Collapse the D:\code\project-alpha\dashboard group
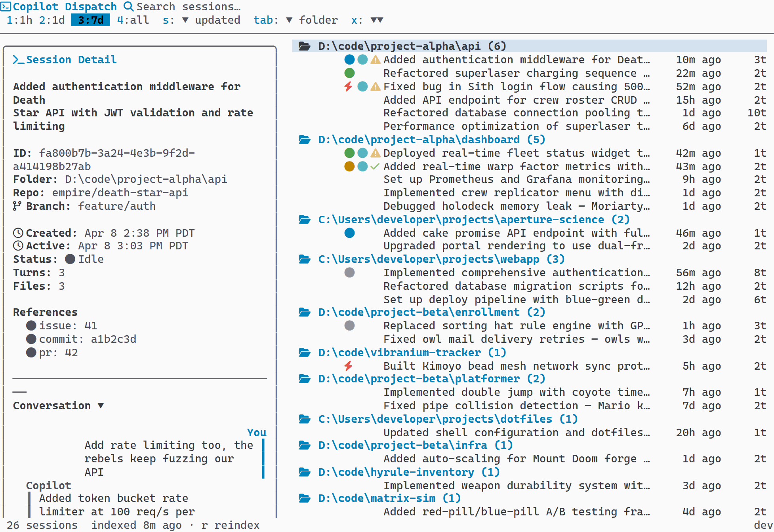The height and width of the screenshot is (532, 774). (422, 139)
